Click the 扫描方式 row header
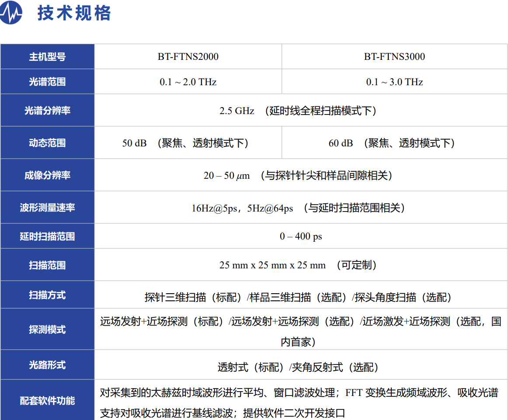Image resolution: width=508 pixels, height=420 pixels. click(x=47, y=295)
